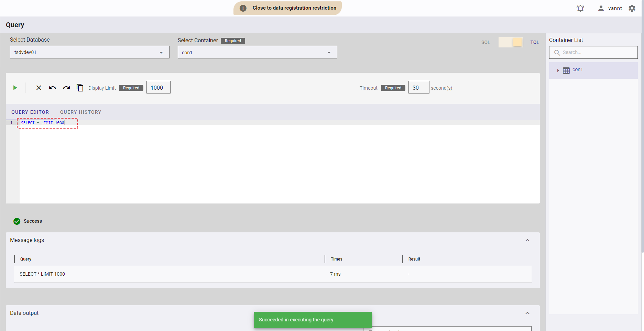Click the vannt user account

[x=610, y=8]
